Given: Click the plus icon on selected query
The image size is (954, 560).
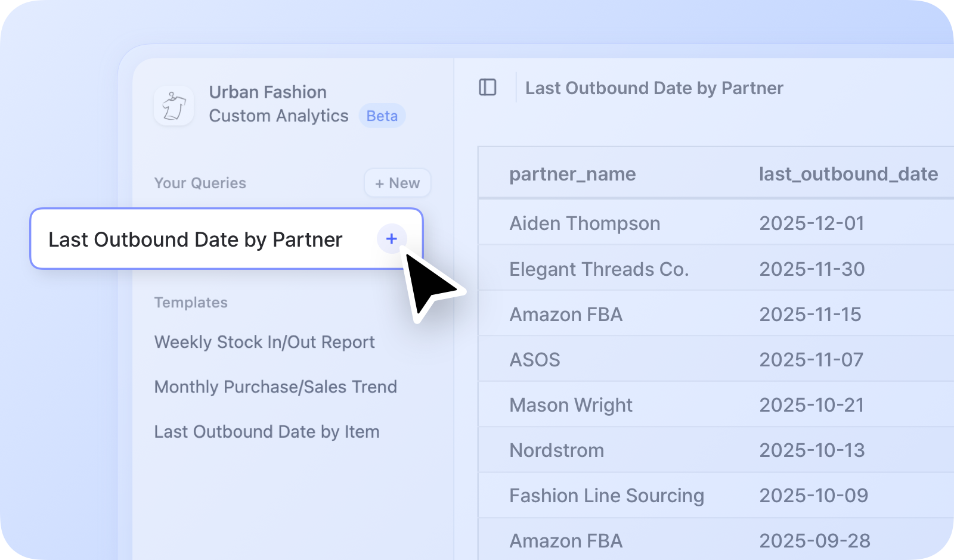Looking at the screenshot, I should (391, 239).
